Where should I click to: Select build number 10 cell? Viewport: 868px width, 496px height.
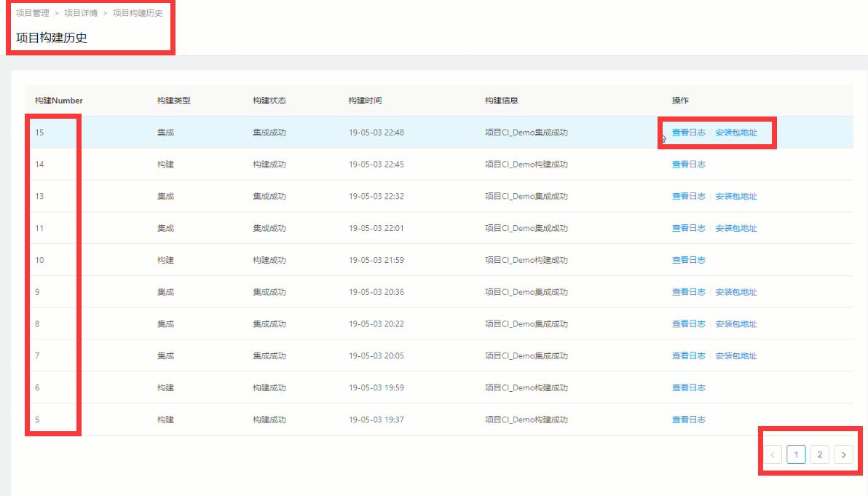coord(39,260)
